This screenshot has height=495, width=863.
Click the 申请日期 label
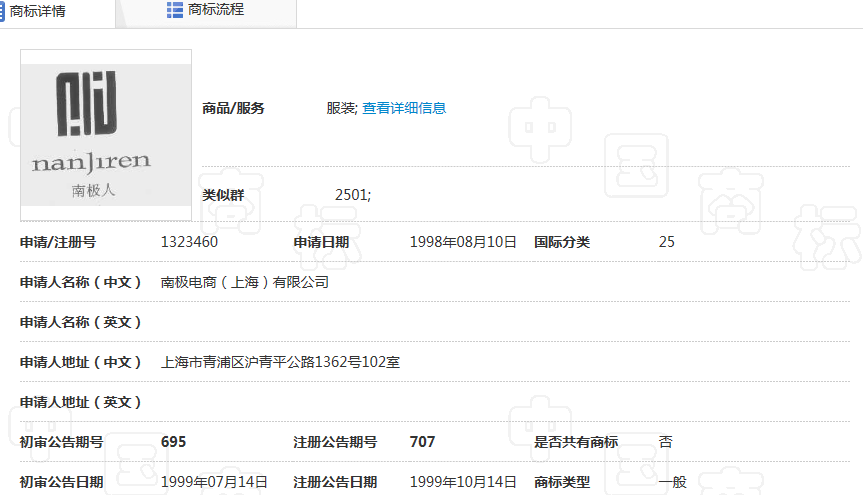click(321, 242)
